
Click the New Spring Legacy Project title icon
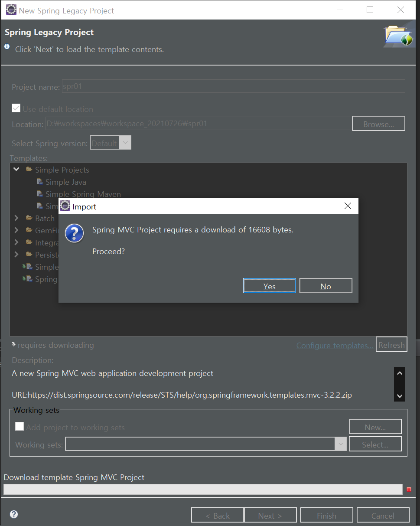point(11,10)
